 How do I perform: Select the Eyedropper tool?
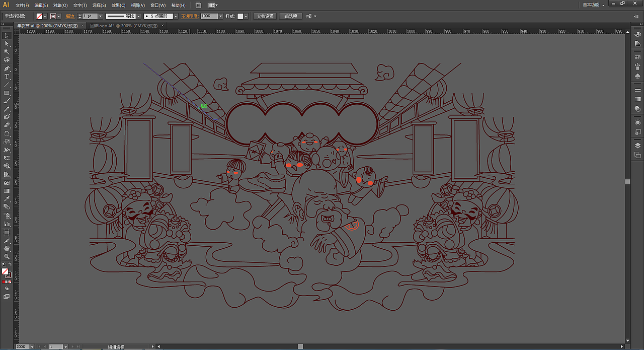(x=7, y=199)
